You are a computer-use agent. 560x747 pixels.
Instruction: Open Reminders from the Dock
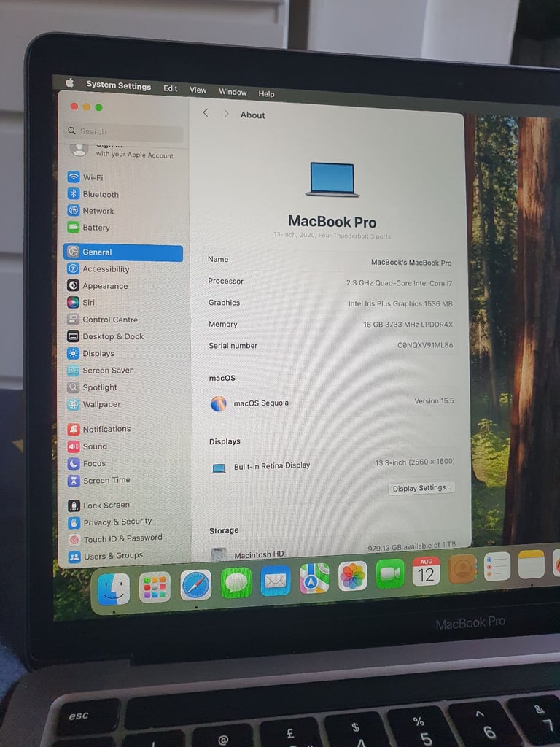pos(497,566)
